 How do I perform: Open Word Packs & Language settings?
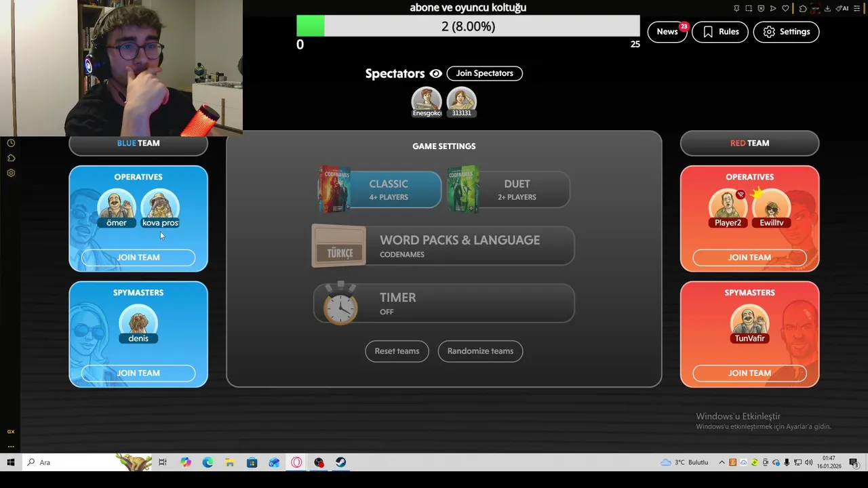[443, 246]
